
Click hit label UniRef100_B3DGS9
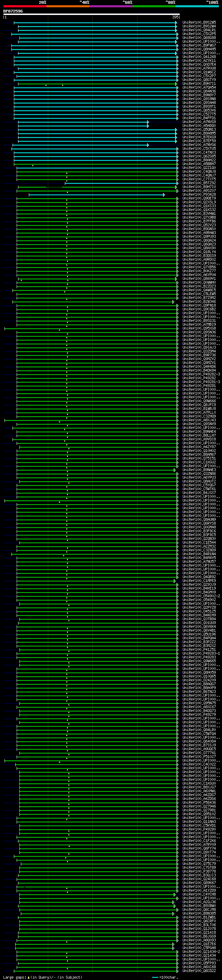199,256
